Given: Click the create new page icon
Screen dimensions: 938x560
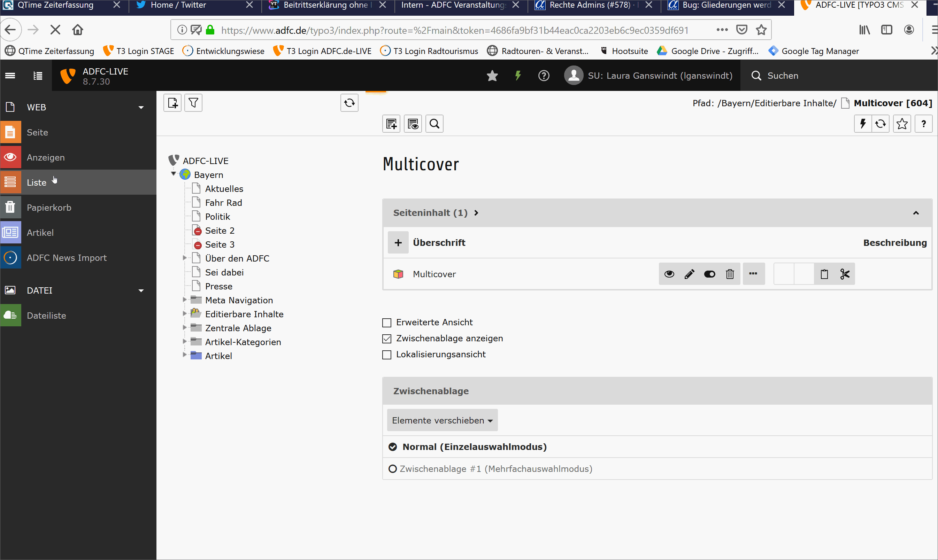Looking at the screenshot, I should 172,103.
